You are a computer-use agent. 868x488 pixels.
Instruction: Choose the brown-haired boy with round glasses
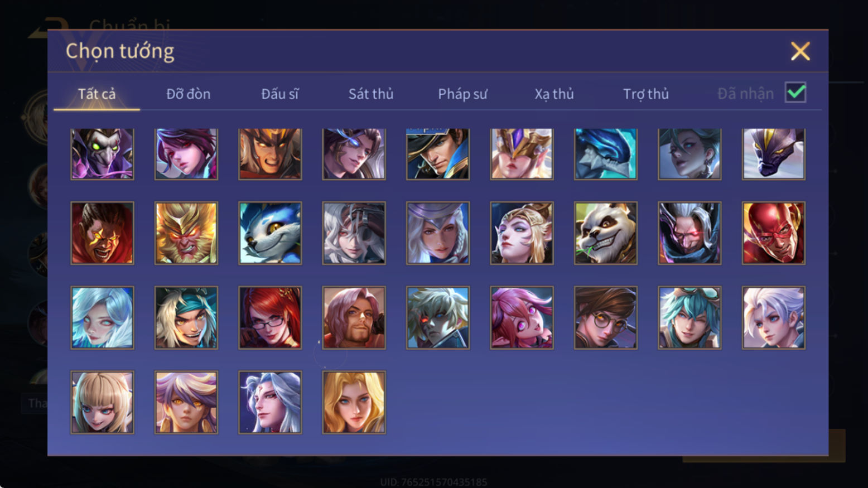[605, 318]
